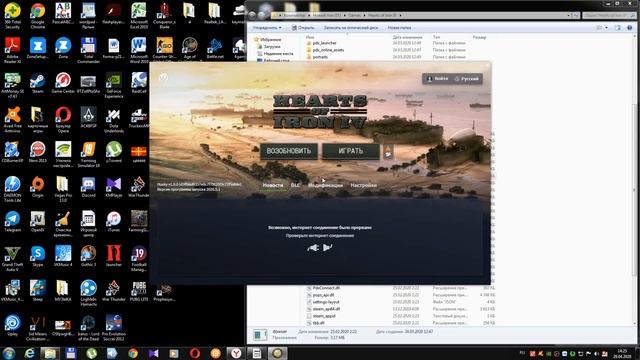The height and width of the screenshot is (360, 640).
Task: Open the Windows Start button
Action: pyautogui.click(x=9, y=353)
